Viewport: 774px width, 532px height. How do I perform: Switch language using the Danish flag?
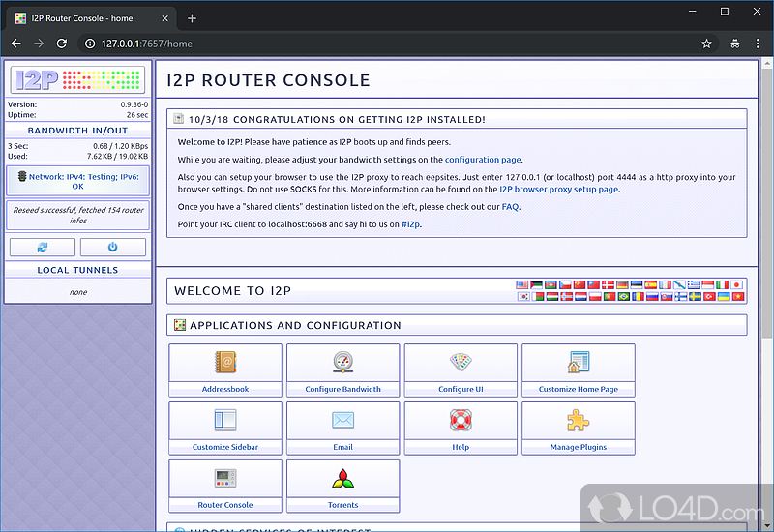[608, 284]
